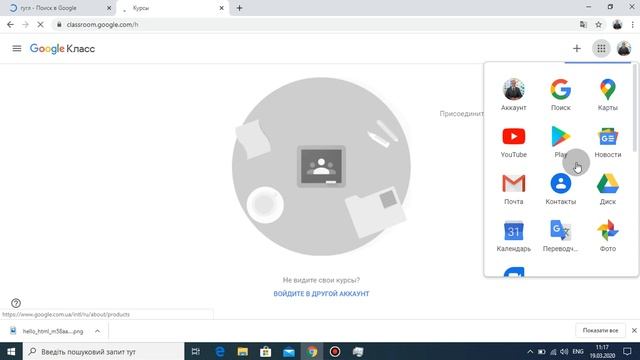Viewport: 640px width, 360px height.
Task: Close the Курсы tab
Action: [x=221, y=8]
